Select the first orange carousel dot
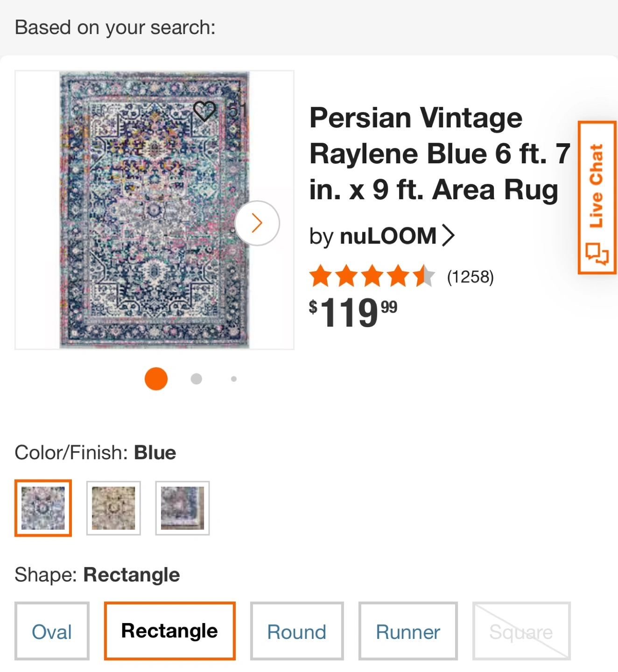 coord(156,378)
